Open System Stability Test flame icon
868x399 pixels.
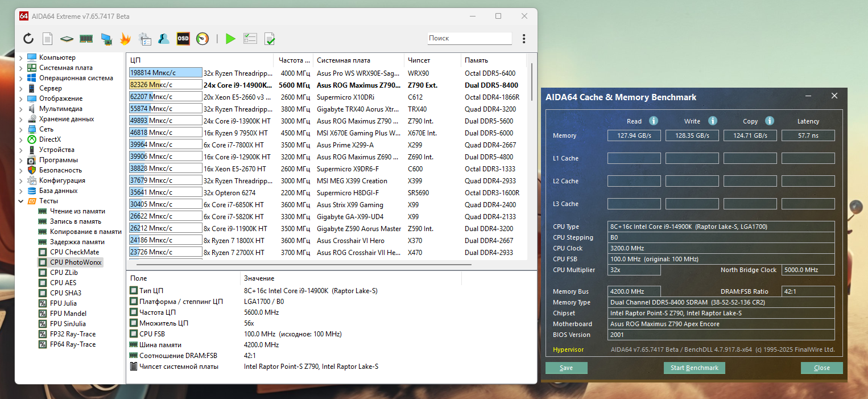click(125, 39)
